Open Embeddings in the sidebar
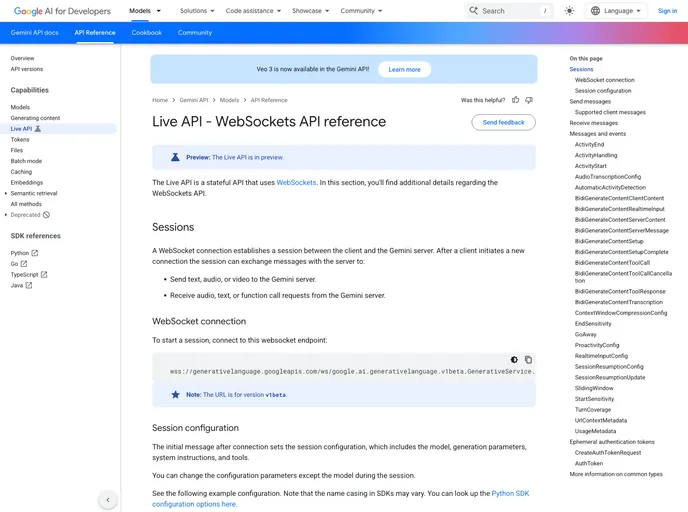 27,183
